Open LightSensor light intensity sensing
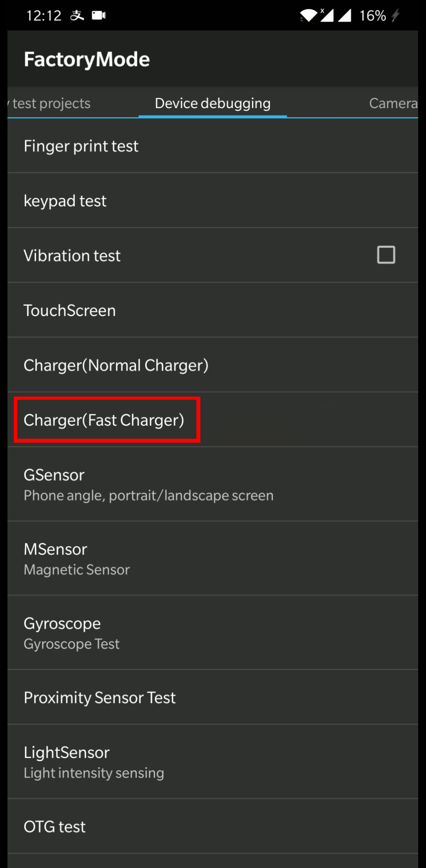Image resolution: width=426 pixels, height=868 pixels. (x=213, y=762)
